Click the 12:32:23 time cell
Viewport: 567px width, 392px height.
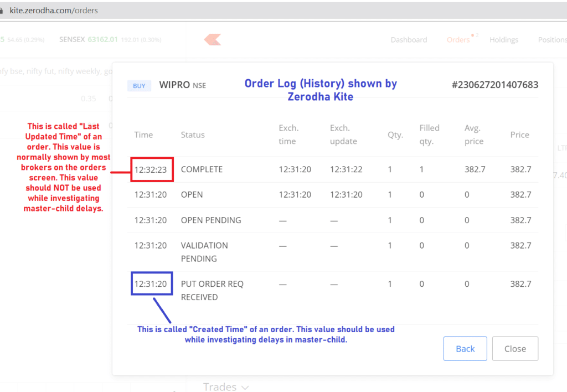tap(151, 169)
